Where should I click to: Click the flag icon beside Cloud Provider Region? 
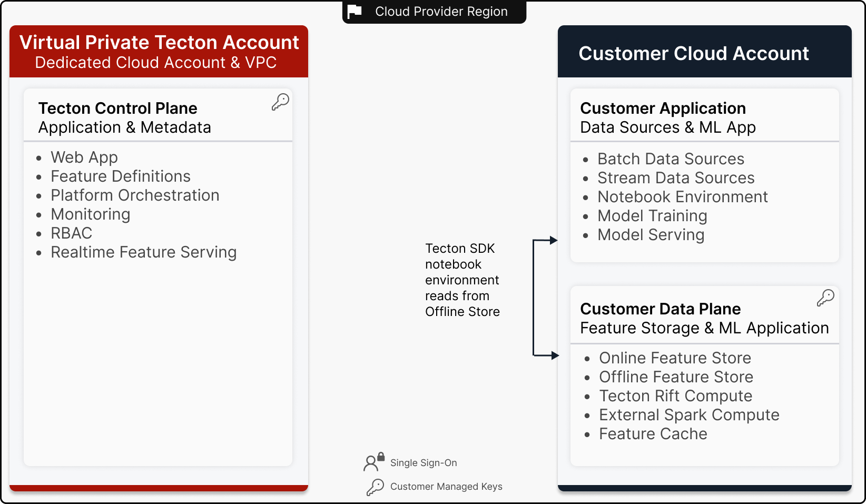pyautogui.click(x=355, y=11)
